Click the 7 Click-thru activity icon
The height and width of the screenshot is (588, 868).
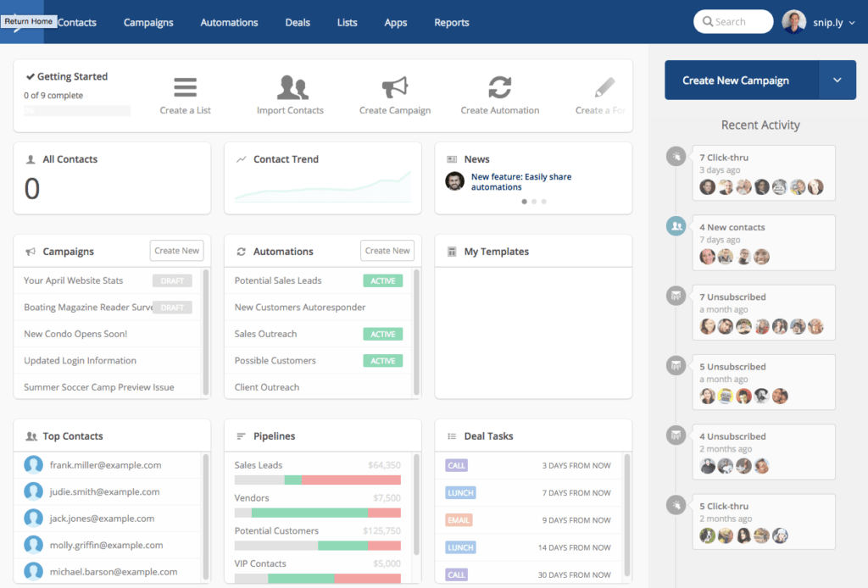pos(676,157)
